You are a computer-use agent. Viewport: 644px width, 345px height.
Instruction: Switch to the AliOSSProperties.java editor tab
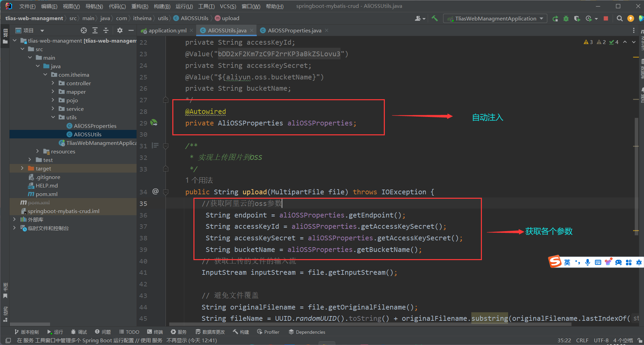[294, 30]
